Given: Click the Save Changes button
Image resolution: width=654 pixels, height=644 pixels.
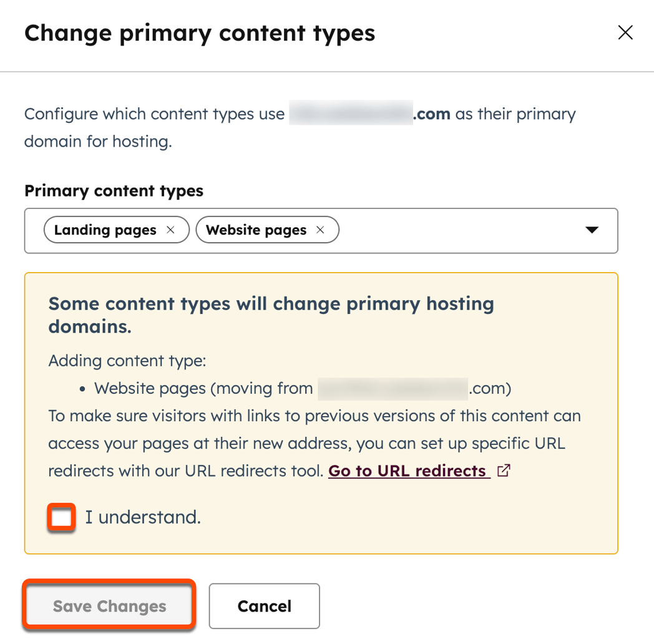Looking at the screenshot, I should [x=109, y=605].
